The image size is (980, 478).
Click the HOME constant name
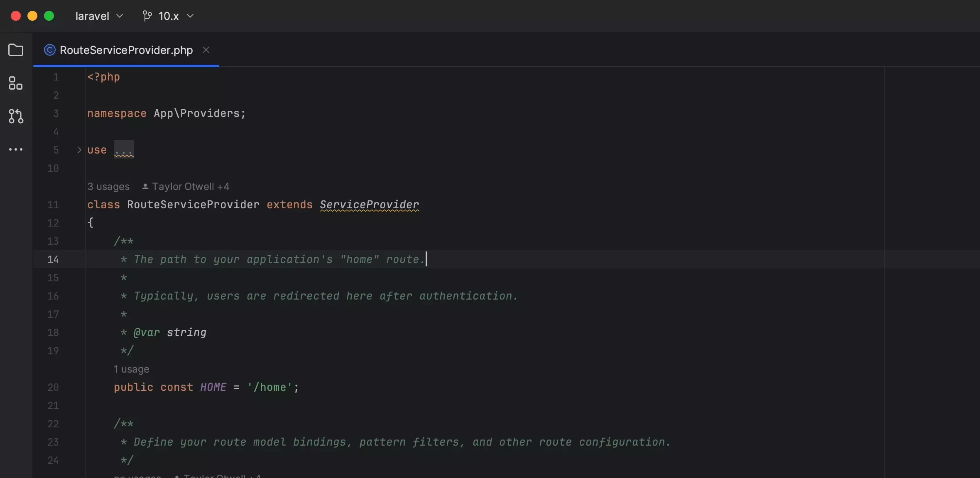[213, 388]
